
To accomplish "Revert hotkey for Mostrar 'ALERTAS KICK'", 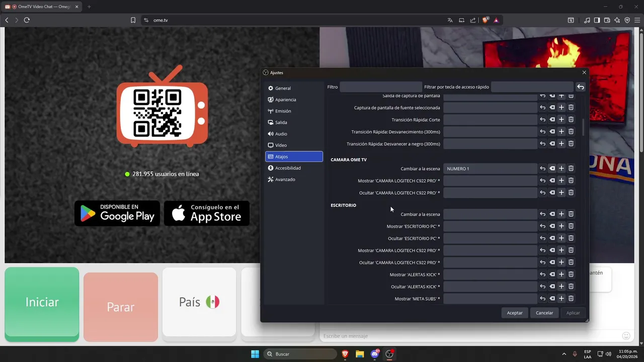I will coord(542,275).
